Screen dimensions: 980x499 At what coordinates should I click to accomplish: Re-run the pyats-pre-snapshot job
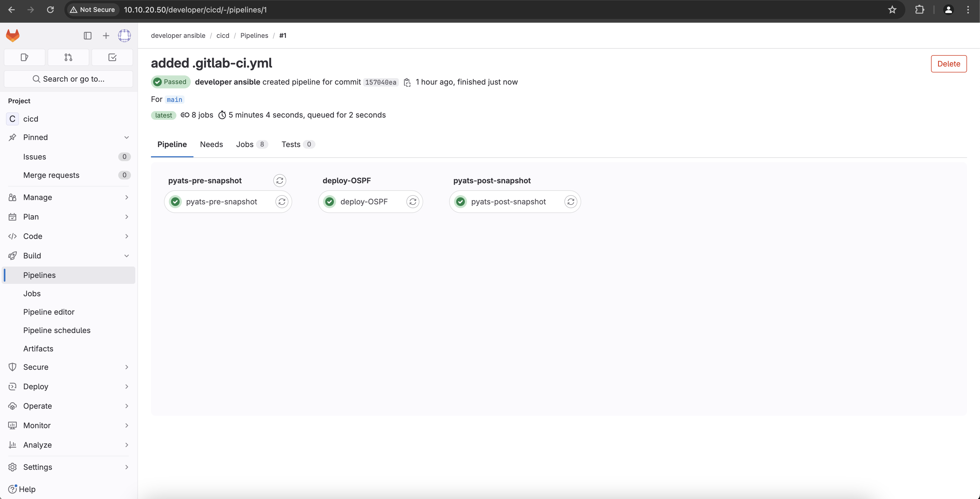282,202
